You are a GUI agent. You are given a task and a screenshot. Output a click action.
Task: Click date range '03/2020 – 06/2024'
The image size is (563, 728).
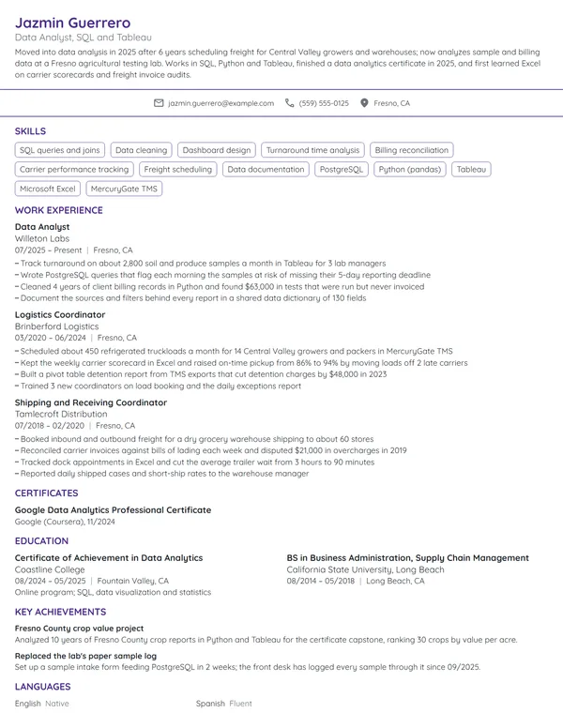(x=50, y=338)
